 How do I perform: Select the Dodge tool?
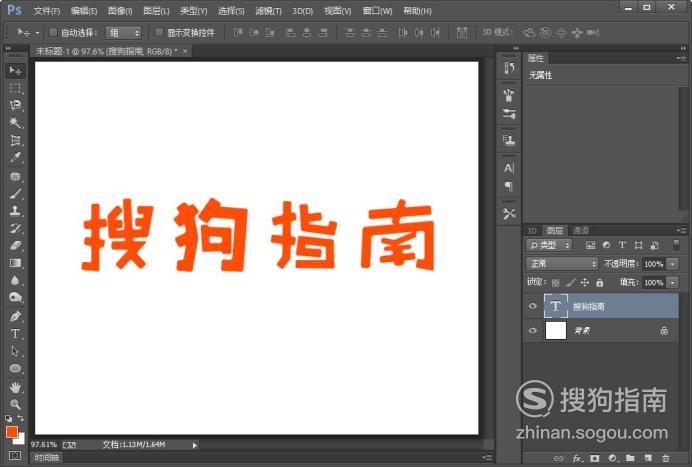click(15, 297)
